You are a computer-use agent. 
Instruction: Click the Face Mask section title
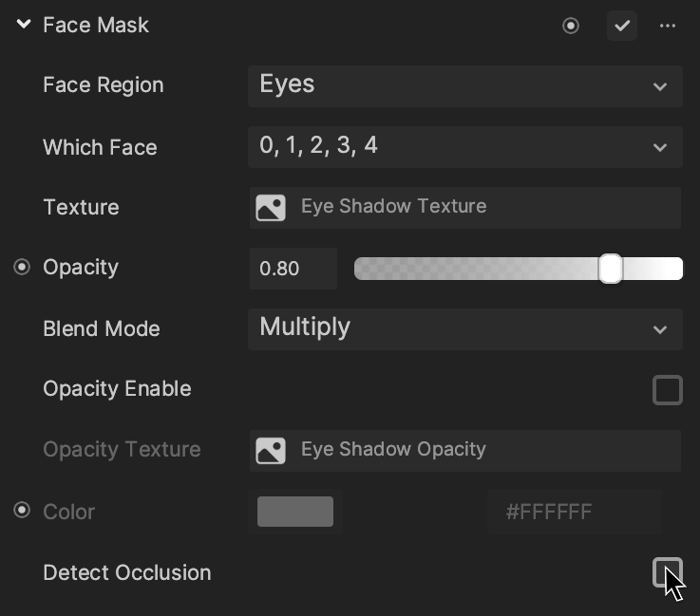point(96,25)
